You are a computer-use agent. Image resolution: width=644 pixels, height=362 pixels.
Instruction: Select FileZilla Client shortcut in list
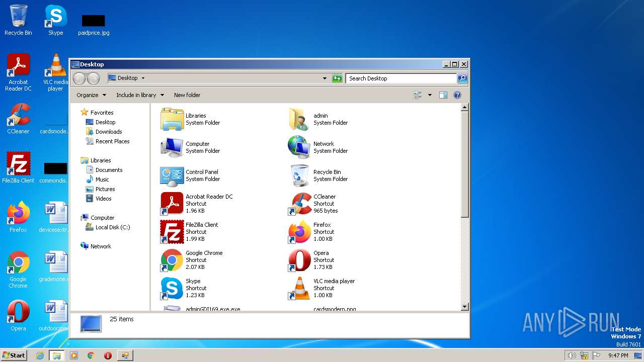tap(172, 232)
